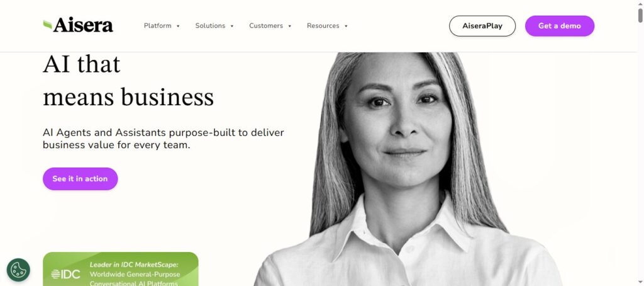
Task: Expand the arrow beside Resources
Action: pos(346,26)
